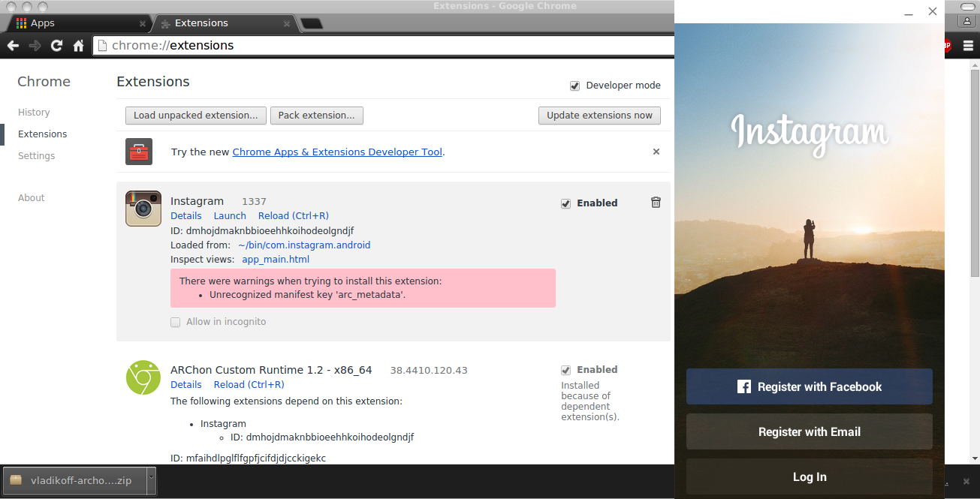980x499 pixels.
Task: Toggle Developer mode checkbox
Action: pyautogui.click(x=574, y=86)
